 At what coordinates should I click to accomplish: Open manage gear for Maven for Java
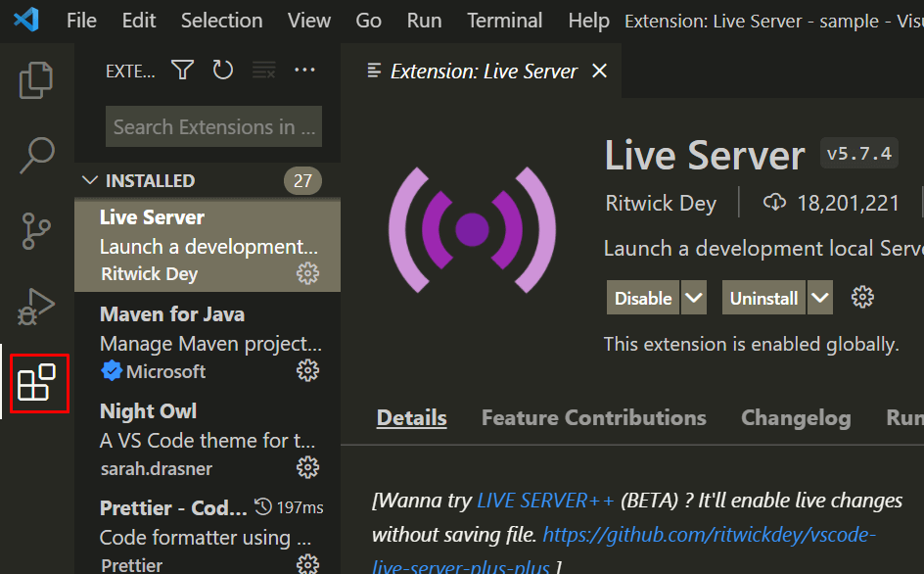pos(307,370)
